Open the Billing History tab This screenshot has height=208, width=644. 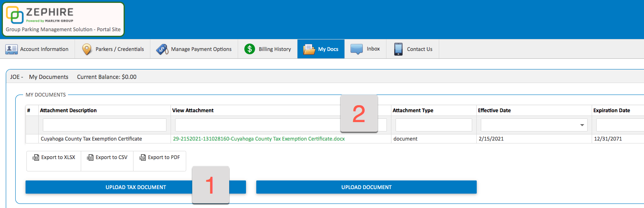click(274, 49)
